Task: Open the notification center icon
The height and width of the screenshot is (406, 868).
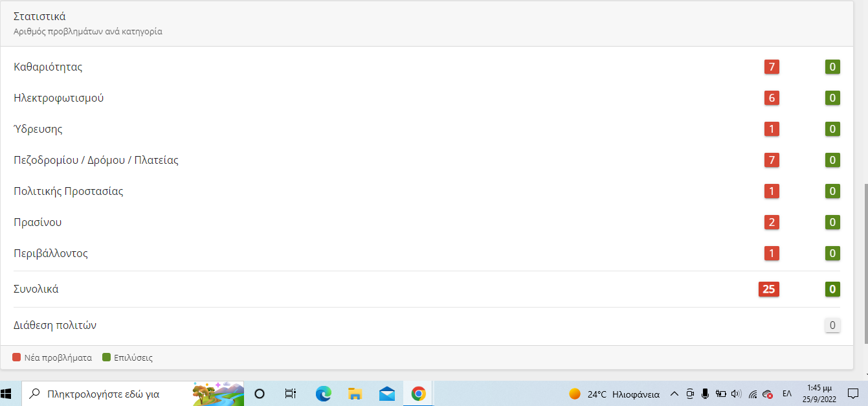Action: point(853,394)
